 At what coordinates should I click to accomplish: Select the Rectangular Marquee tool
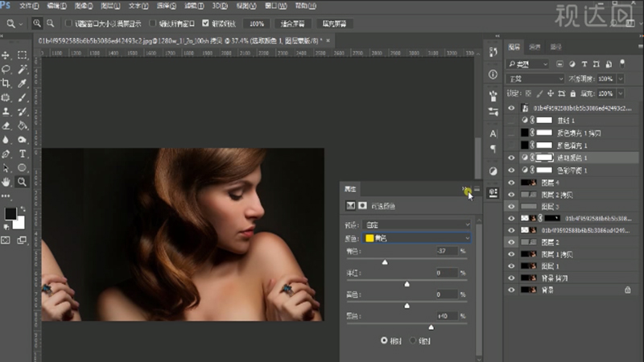(x=23, y=55)
